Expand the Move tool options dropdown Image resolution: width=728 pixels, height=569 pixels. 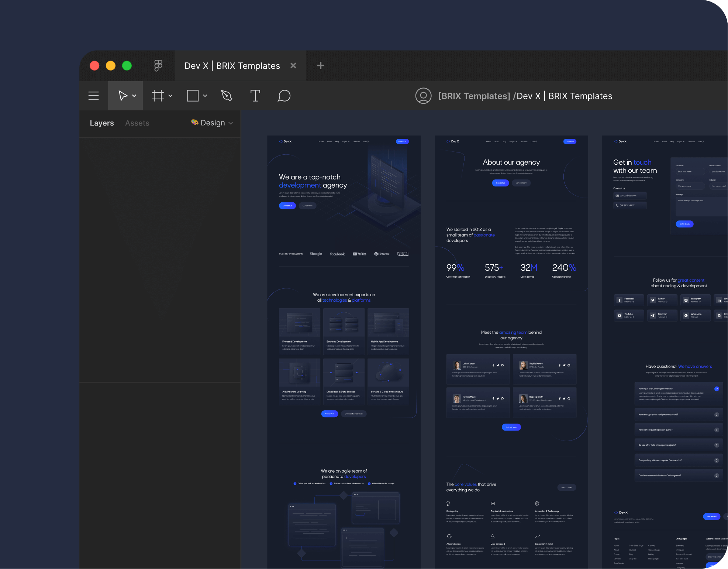pyautogui.click(x=134, y=96)
